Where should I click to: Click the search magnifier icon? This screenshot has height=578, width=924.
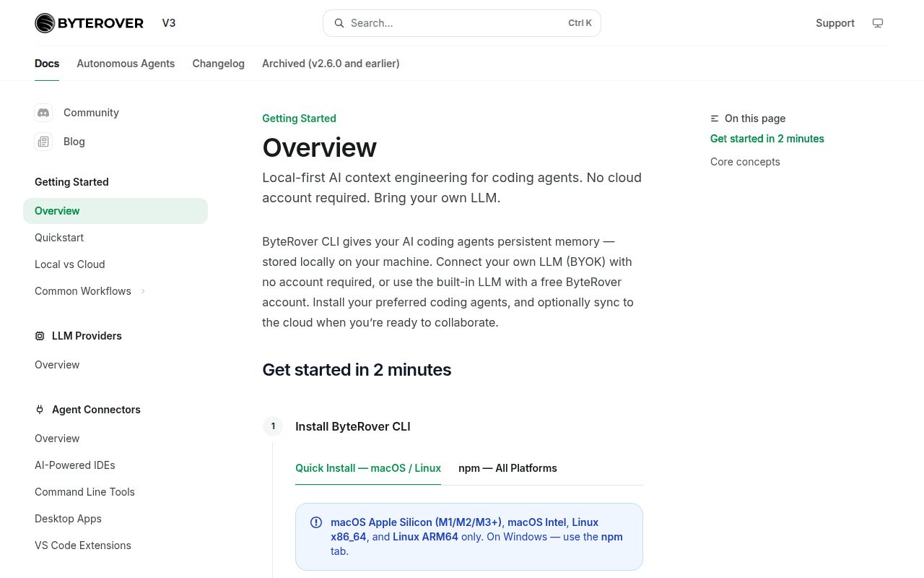pos(339,23)
